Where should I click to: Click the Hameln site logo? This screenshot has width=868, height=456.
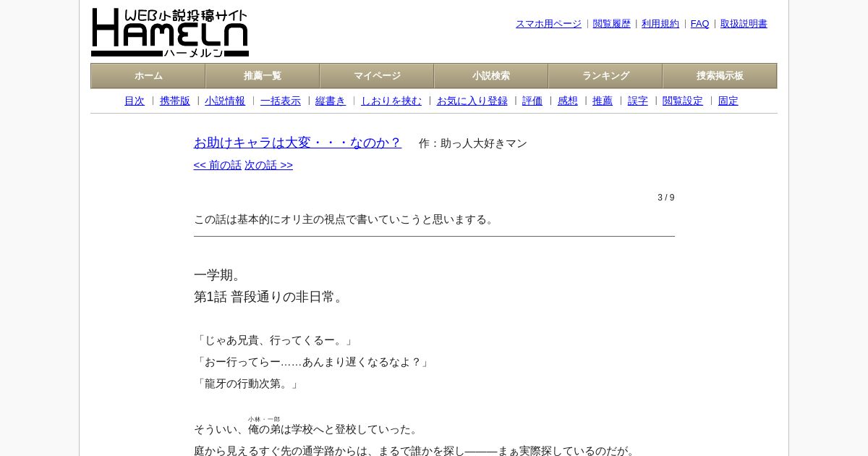[170, 33]
